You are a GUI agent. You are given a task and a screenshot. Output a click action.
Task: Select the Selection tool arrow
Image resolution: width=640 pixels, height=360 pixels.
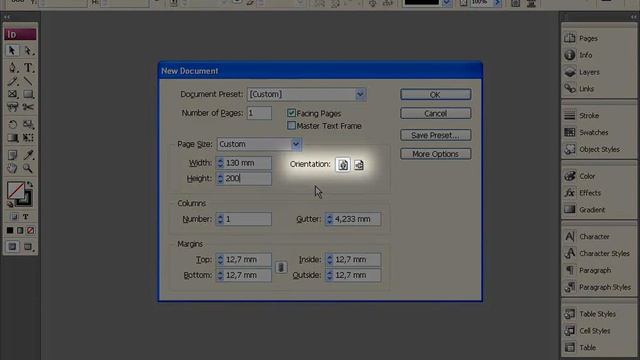click(x=12, y=50)
